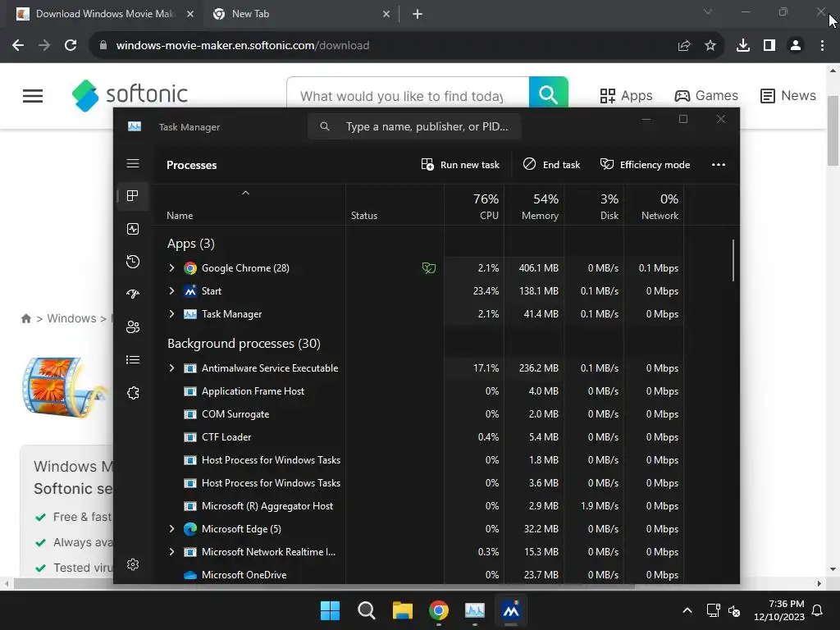Open Task Manager settings gear

133,564
